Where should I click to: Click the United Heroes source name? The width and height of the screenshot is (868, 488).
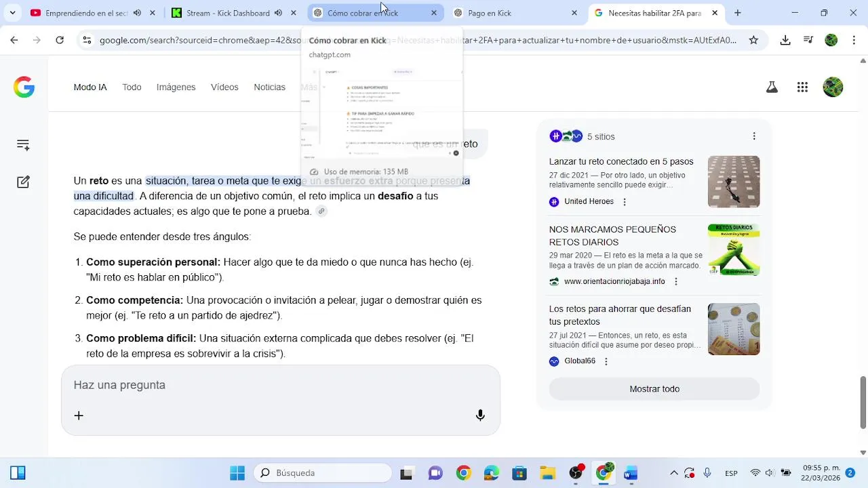tap(589, 202)
